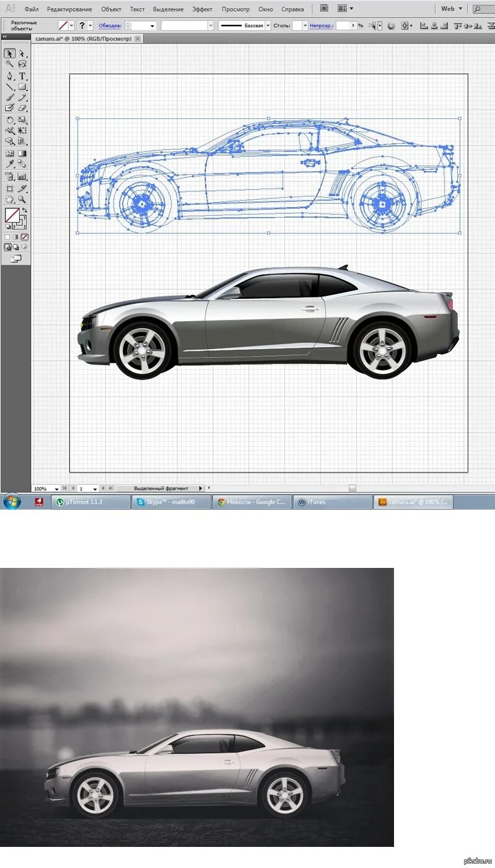The image size is (495, 868).
Task: Click the swap fill and stroke arrows
Action: pos(24,210)
